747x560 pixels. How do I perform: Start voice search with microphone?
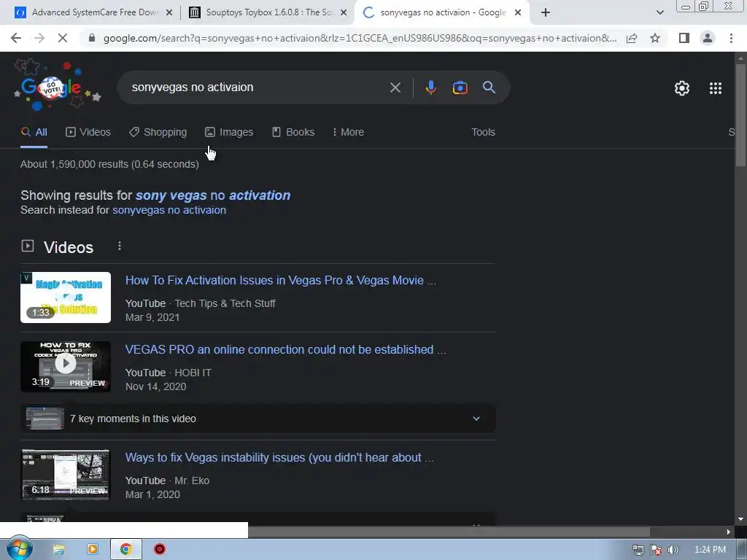point(430,87)
